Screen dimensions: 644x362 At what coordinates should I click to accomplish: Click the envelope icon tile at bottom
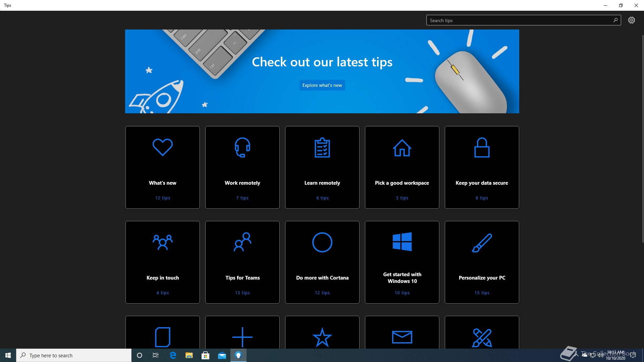tap(402, 336)
